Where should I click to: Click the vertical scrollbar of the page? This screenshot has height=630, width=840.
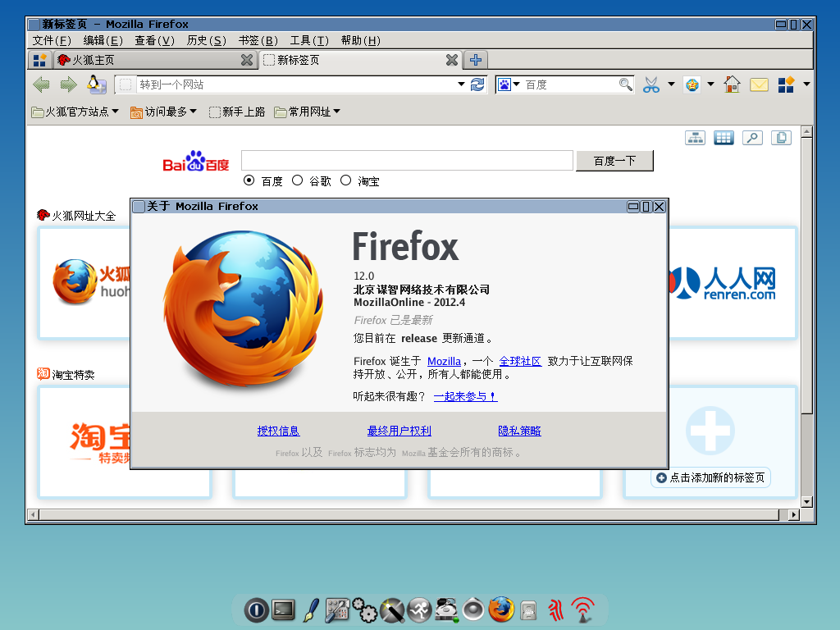pyautogui.click(x=807, y=317)
